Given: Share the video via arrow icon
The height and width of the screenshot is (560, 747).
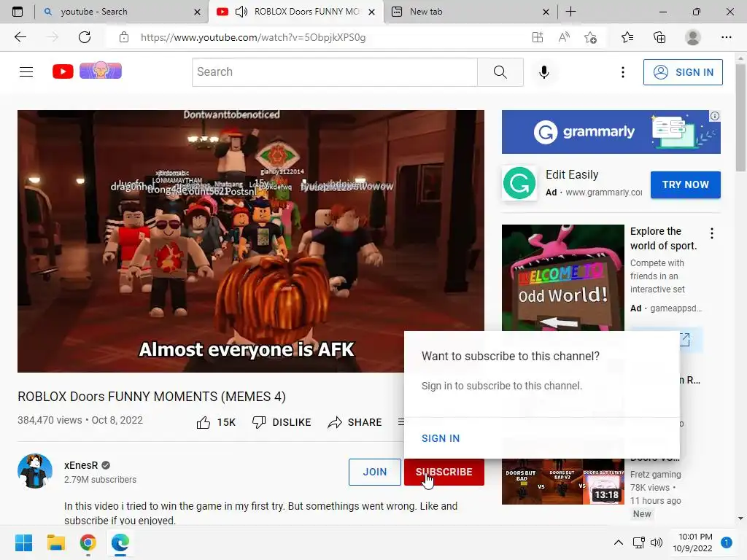Looking at the screenshot, I should [x=335, y=422].
